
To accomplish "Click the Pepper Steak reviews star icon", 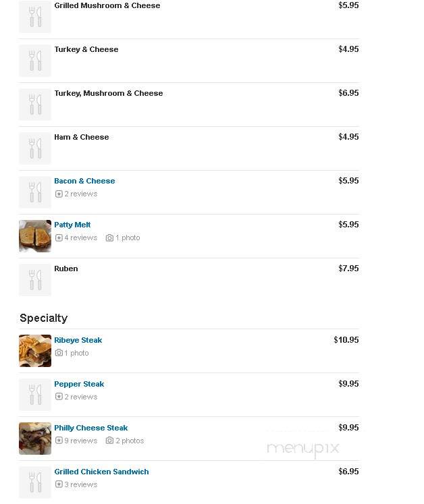I will [59, 397].
